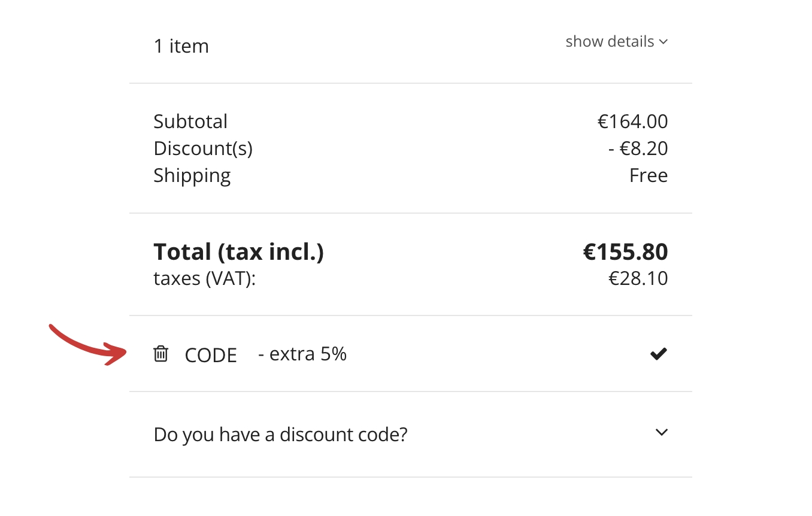This screenshot has width=812, height=516.
Task: Click the Free shipping value
Action: 648,175
